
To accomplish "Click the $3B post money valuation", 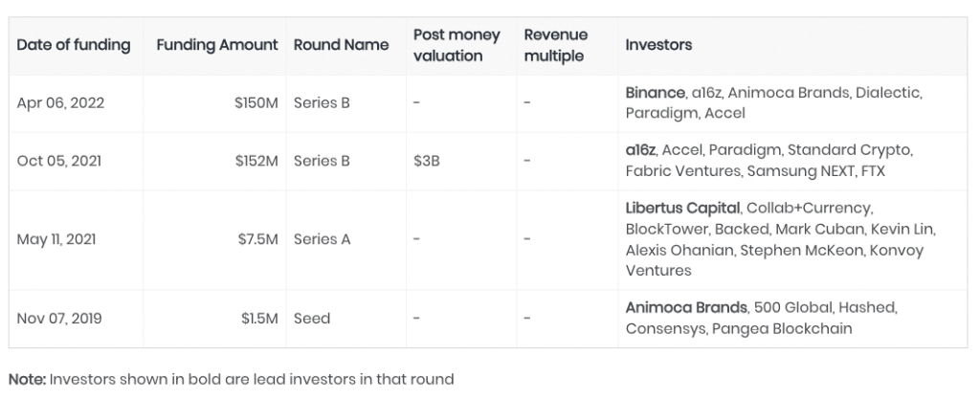I will click(x=427, y=161).
